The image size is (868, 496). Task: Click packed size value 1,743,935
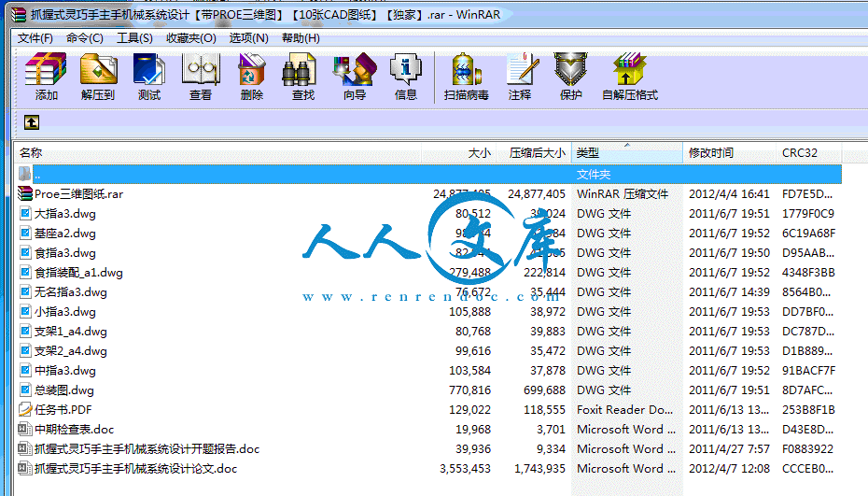pos(539,468)
